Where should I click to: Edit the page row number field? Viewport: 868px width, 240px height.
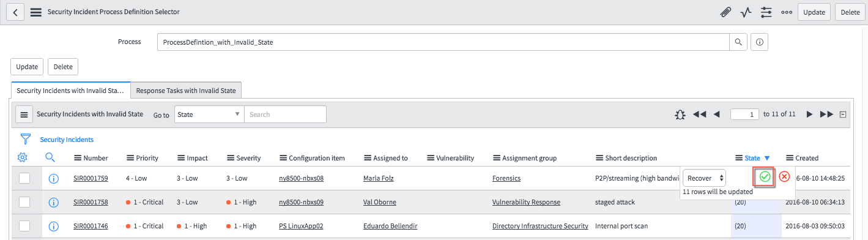point(744,114)
